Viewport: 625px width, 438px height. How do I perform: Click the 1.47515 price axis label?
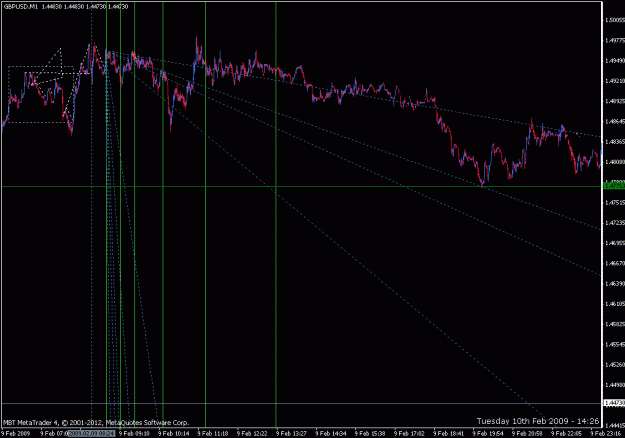[615, 202]
